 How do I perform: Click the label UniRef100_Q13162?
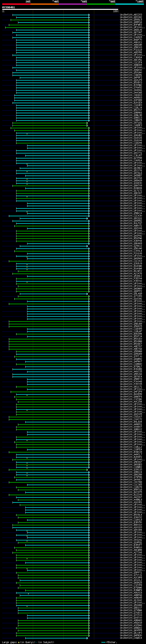pyautogui.click(x=131, y=600)
